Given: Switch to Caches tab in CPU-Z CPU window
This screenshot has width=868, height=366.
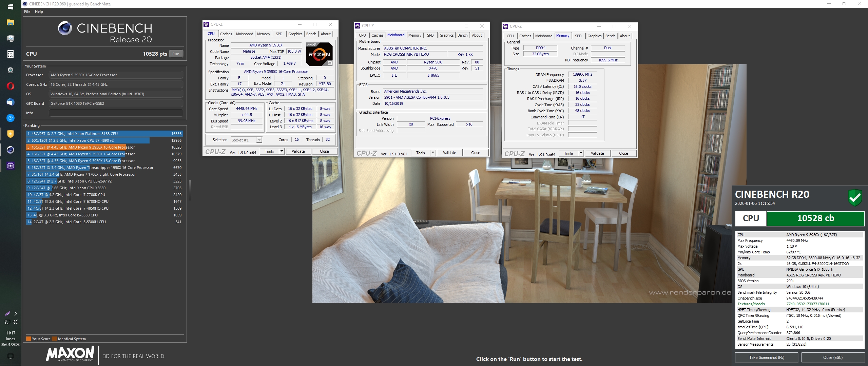Looking at the screenshot, I should 226,34.
